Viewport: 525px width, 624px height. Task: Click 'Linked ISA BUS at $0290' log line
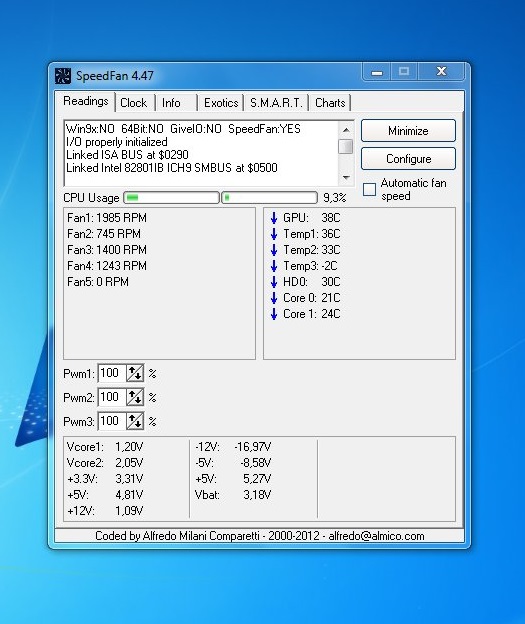pyautogui.click(x=127, y=155)
